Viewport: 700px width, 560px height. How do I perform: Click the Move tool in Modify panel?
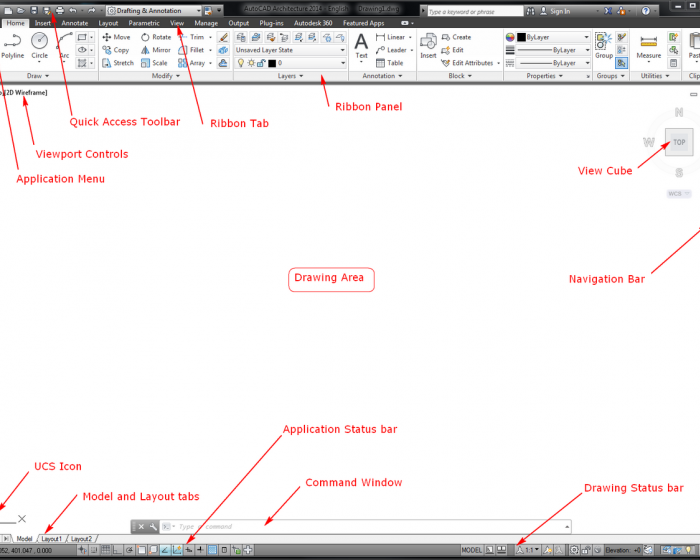[x=116, y=37]
